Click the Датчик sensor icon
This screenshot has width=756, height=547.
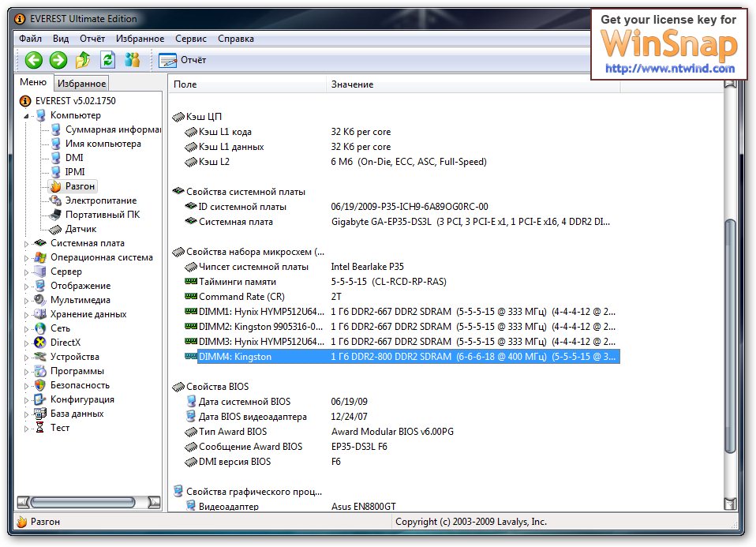coord(56,229)
